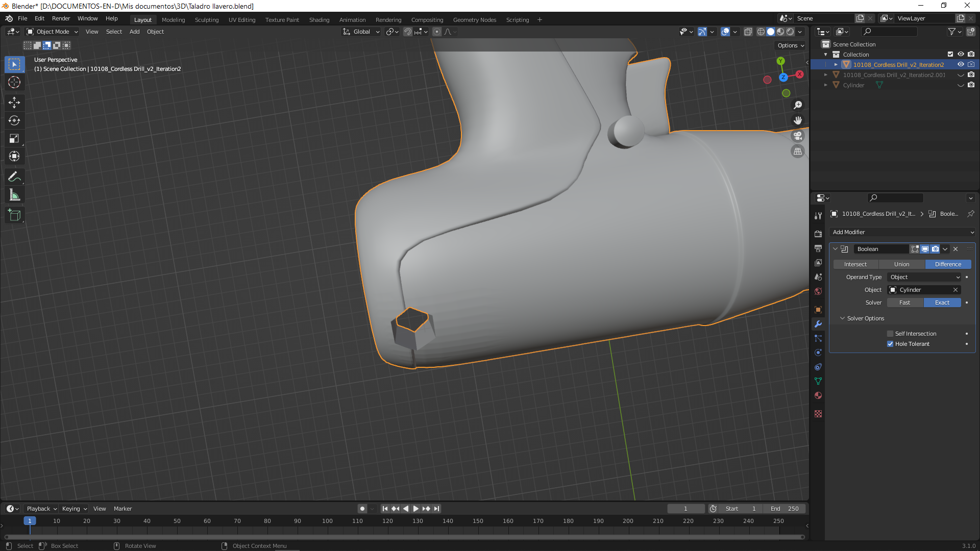Set boolean operation to Union

[901, 264]
